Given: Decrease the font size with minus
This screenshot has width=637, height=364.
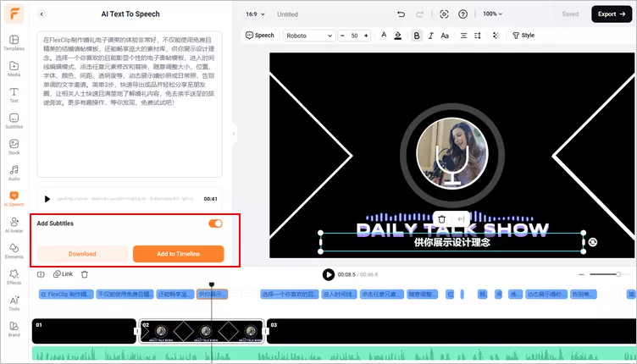Looking at the screenshot, I should pos(342,36).
